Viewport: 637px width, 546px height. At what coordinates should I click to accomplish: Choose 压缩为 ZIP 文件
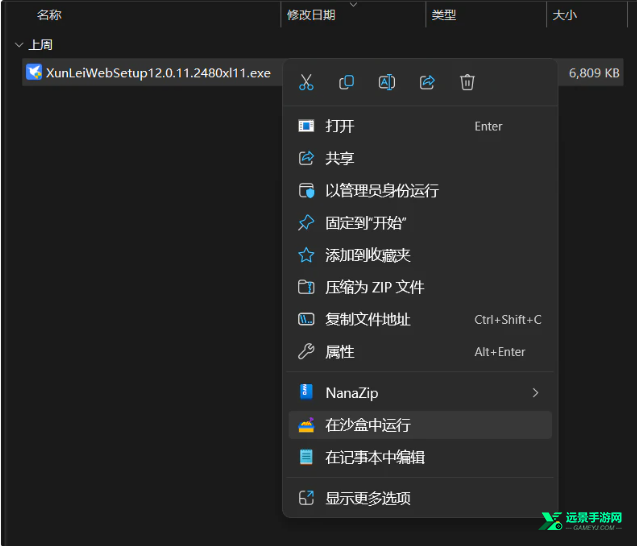420,287
